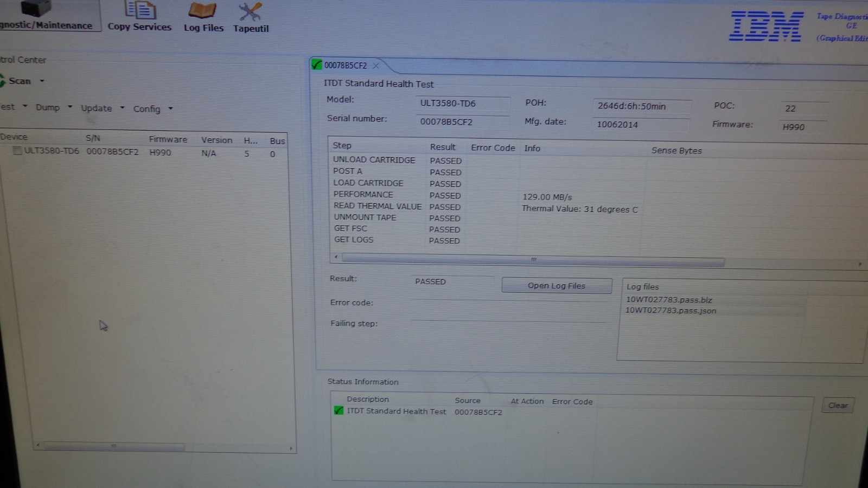The width and height of the screenshot is (868, 488).
Task: Click the green check status icon
Action: point(339,410)
